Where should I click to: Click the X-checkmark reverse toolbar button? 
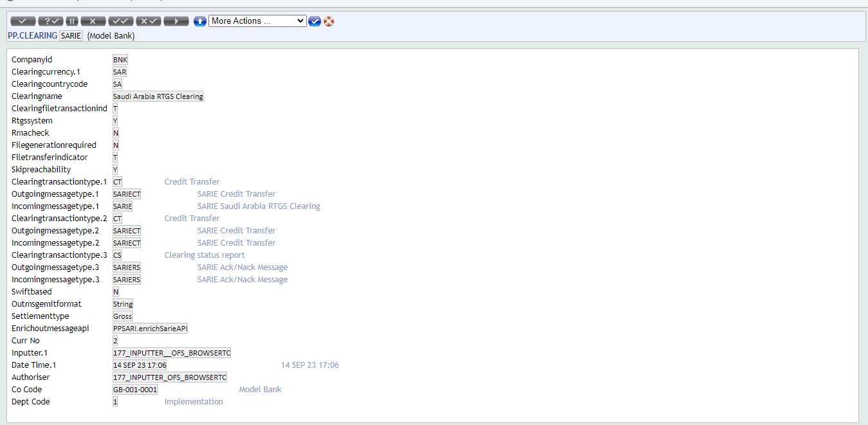pyautogui.click(x=149, y=21)
